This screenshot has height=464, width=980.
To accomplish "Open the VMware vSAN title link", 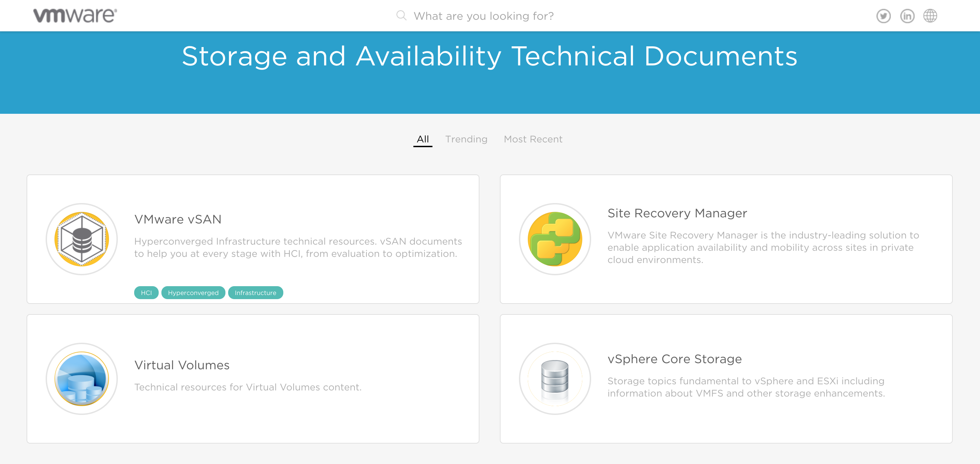I will pos(178,219).
